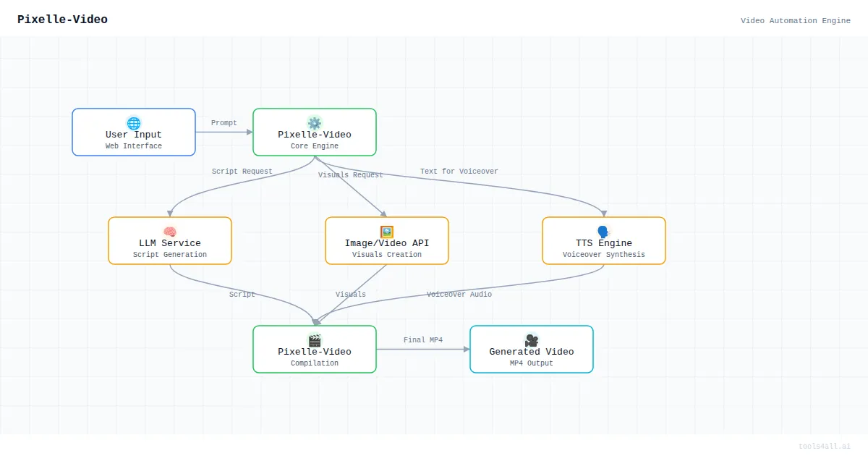The image size is (868, 456).
Task: Click the 'Visuals Request' edge label
Action: click(x=351, y=175)
